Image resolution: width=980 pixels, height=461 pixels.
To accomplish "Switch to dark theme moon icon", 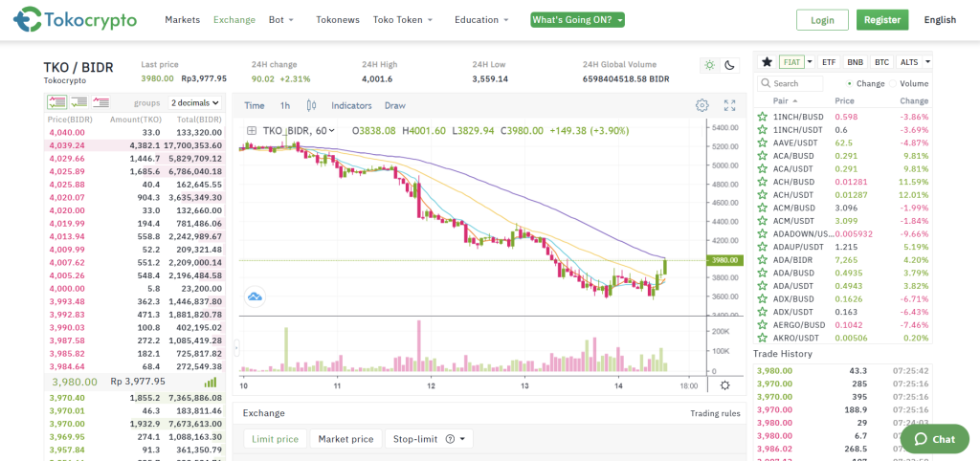I will (729, 65).
